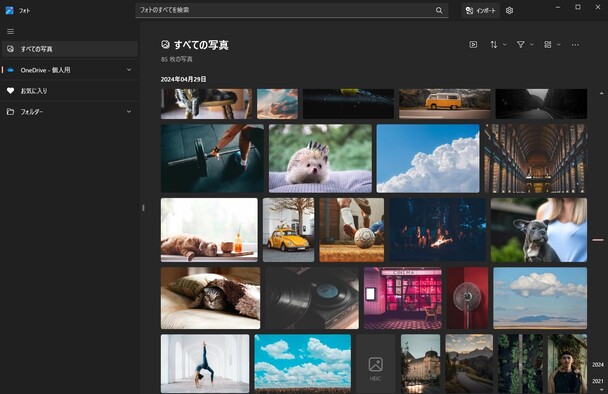Open the sort order options
Screen dimensions: 608x394
498,45
